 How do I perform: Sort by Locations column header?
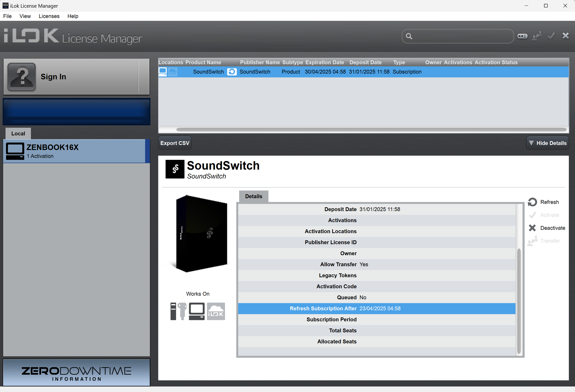pyautogui.click(x=171, y=63)
